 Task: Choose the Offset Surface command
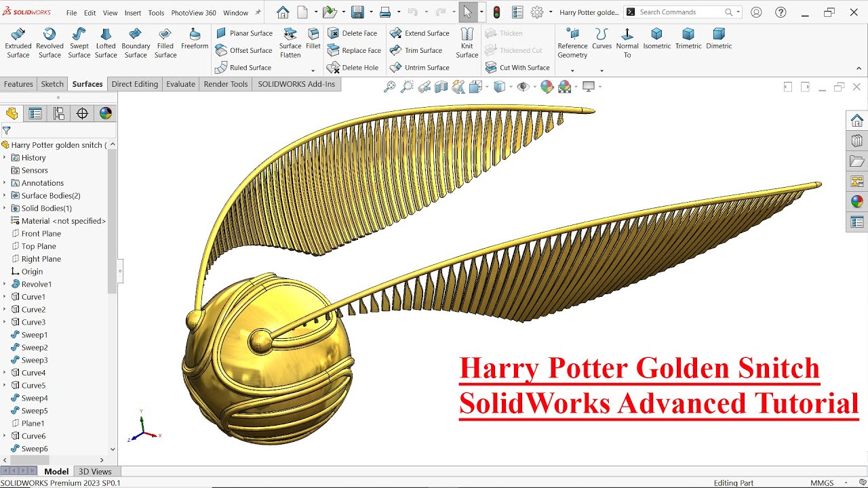(244, 50)
